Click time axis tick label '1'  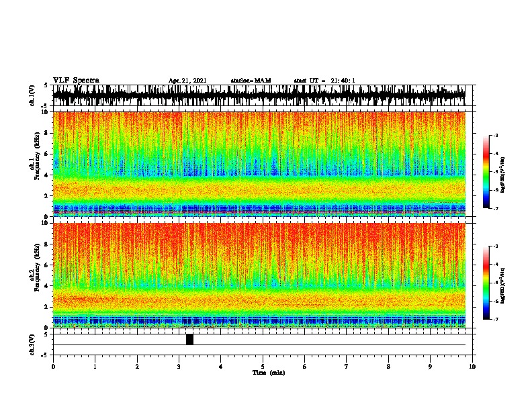tap(95, 367)
